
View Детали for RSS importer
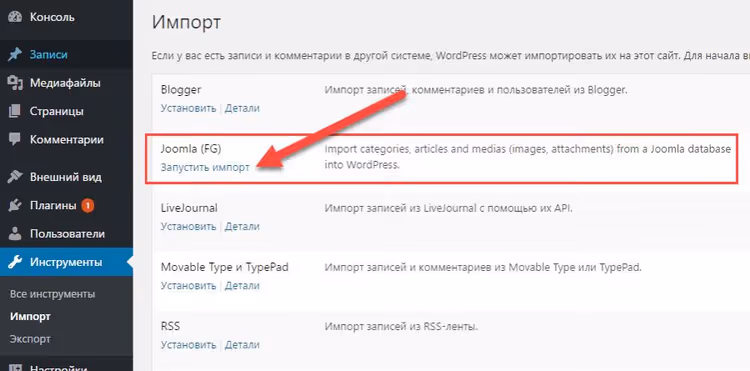pyautogui.click(x=243, y=345)
